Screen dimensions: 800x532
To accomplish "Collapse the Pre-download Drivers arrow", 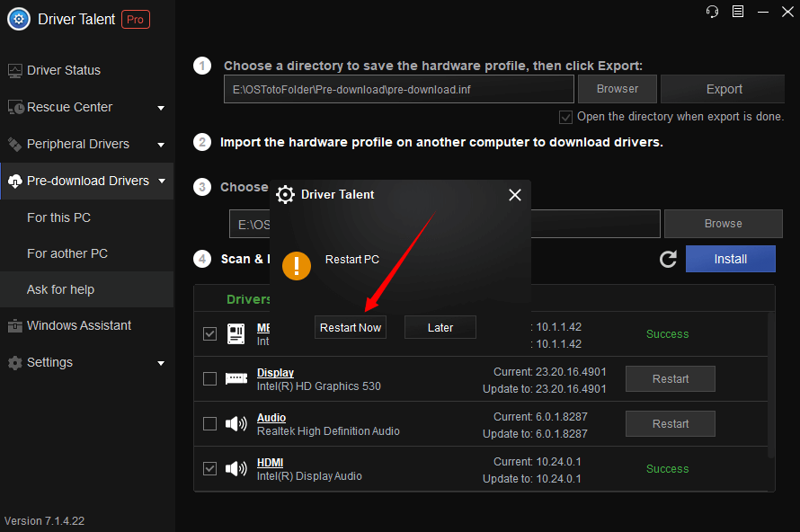I will (x=162, y=181).
